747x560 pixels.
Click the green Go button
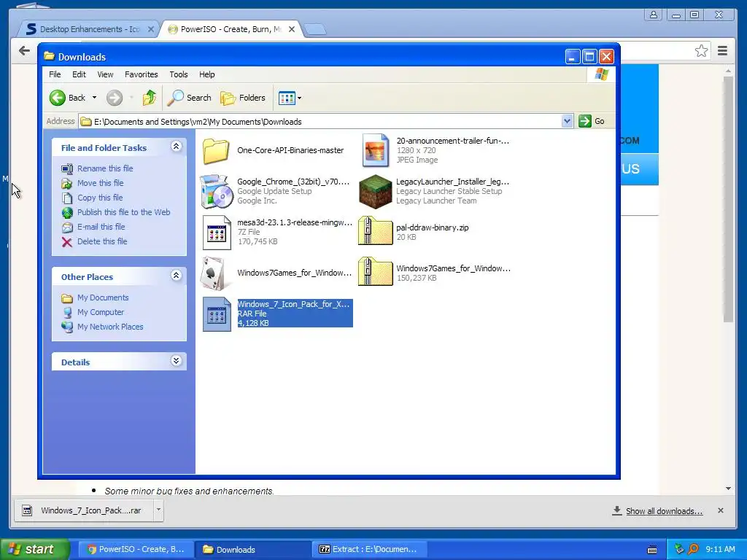pos(592,121)
